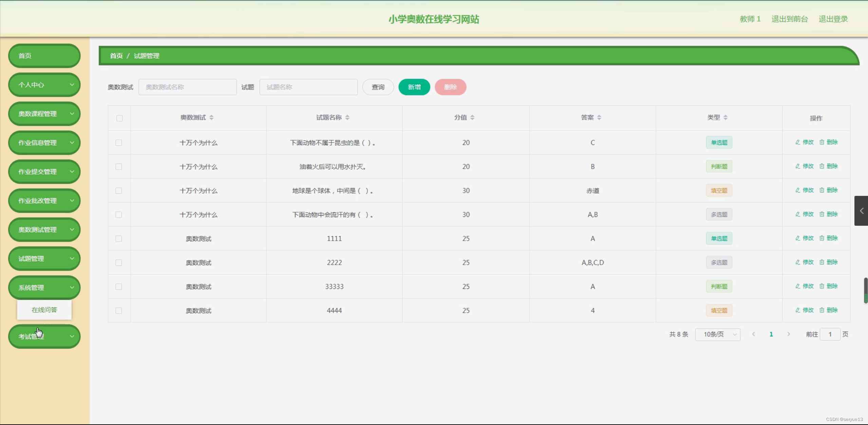Click sort arrows on 奥数测试 column header

pyautogui.click(x=211, y=117)
